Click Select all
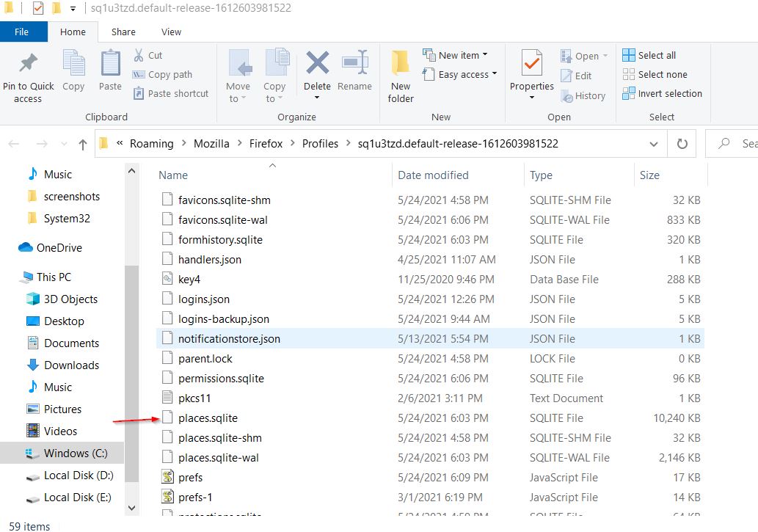Image resolution: width=758 pixels, height=532 pixels. coord(649,55)
